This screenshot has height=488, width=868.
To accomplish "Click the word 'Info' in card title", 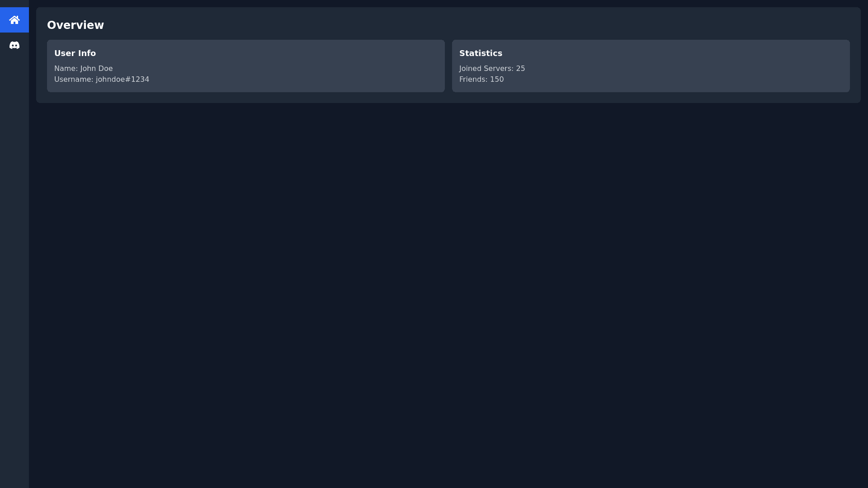I will 87,53.
